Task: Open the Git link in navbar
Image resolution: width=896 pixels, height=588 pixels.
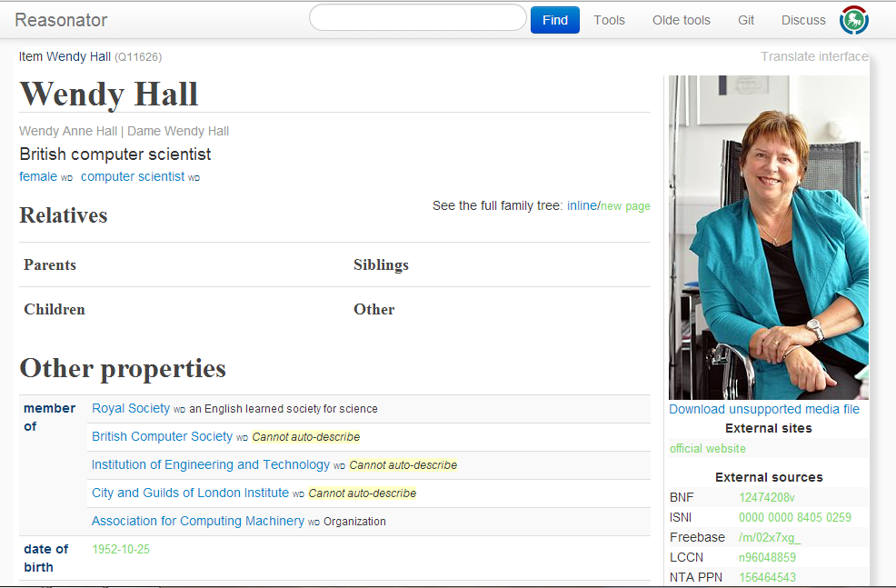Action: click(746, 20)
